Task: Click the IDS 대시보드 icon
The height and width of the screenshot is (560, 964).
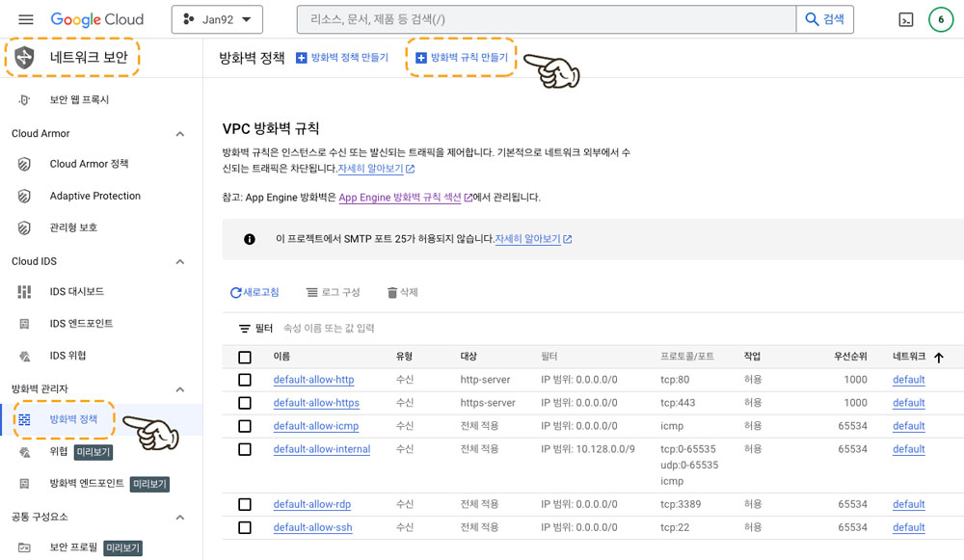Action: click(24, 291)
